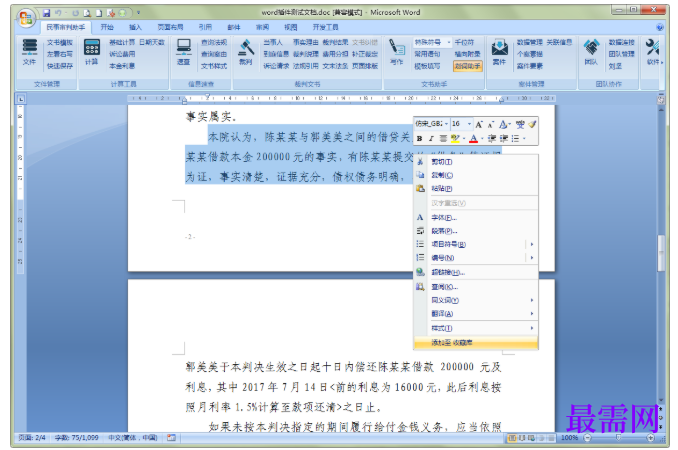Viewport: 678px width, 450px height.
Task: Click the yellow highlight color button
Action: pyautogui.click(x=455, y=138)
